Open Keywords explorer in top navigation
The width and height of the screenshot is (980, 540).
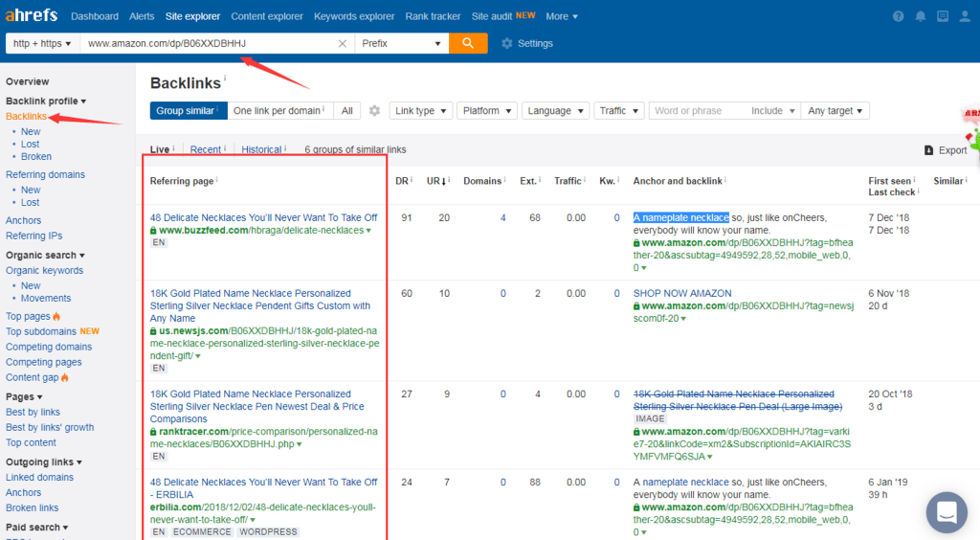tap(354, 16)
